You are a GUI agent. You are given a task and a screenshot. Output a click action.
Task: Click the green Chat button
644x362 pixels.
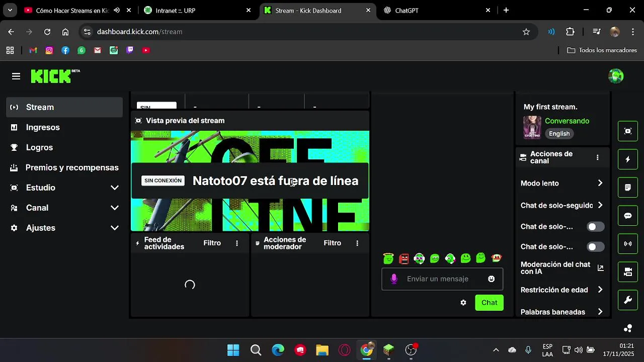[489, 303]
